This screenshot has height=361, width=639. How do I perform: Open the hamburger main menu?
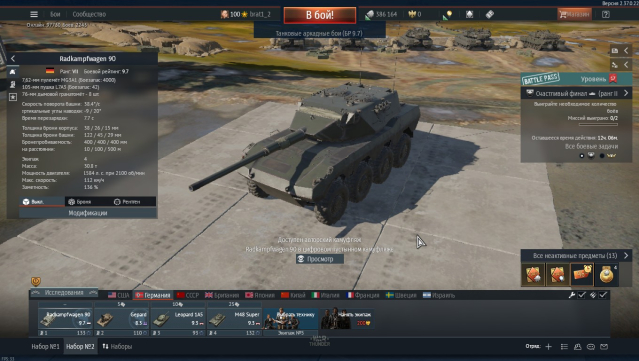pyautogui.click(x=34, y=14)
